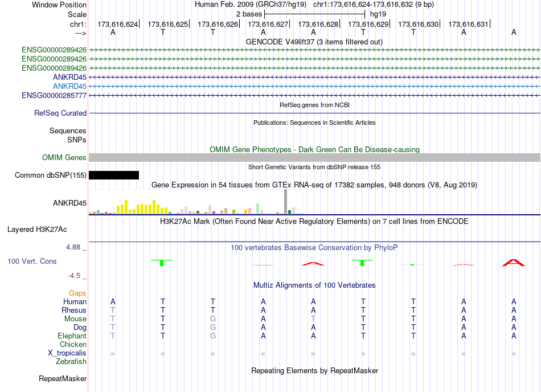Click the 4.88 PhyloP upper value

tap(73, 247)
